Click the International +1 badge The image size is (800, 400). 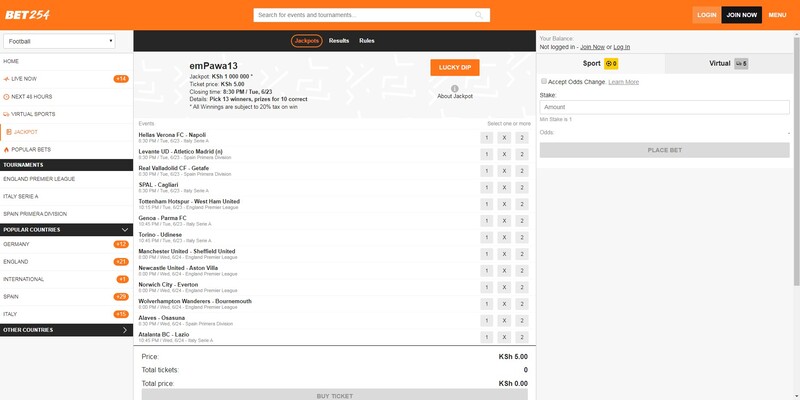[122, 279]
